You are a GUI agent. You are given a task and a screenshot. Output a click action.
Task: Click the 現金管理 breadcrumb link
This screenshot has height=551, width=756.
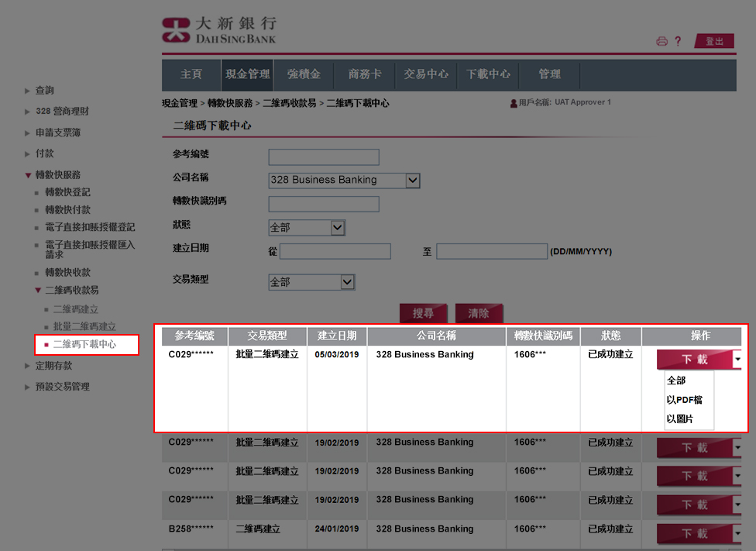[x=178, y=102]
